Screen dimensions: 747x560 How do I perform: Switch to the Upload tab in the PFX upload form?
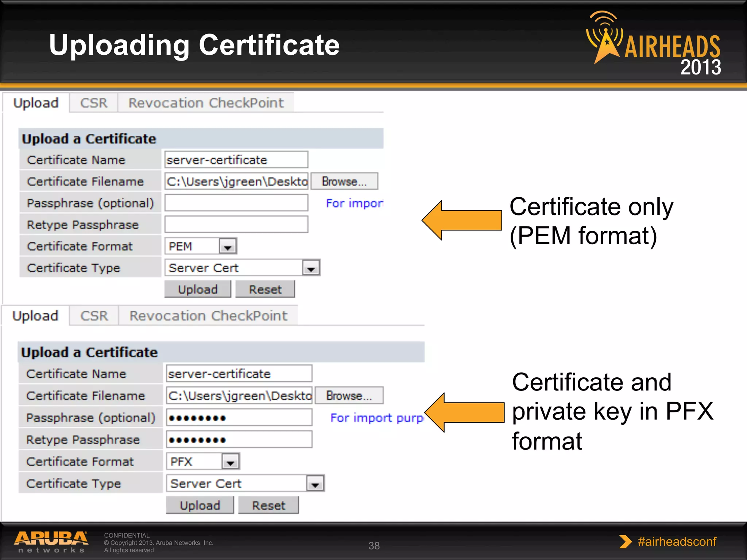click(x=35, y=316)
